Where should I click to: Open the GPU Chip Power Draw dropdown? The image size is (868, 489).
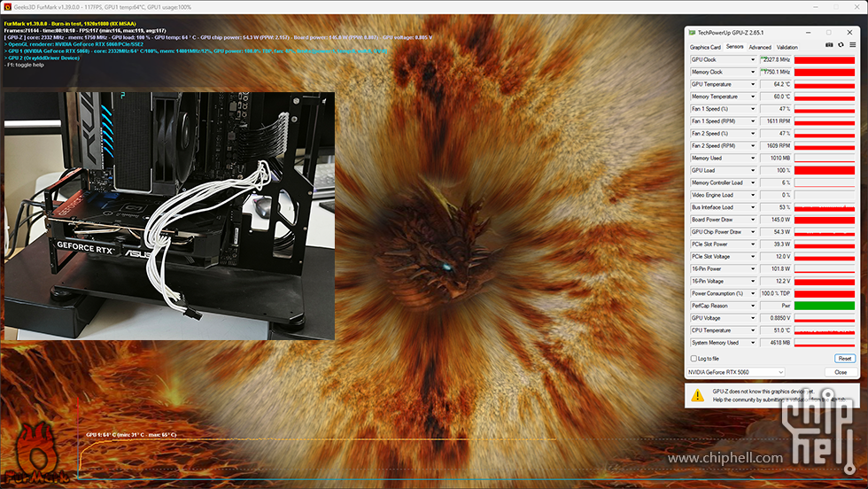tap(752, 232)
